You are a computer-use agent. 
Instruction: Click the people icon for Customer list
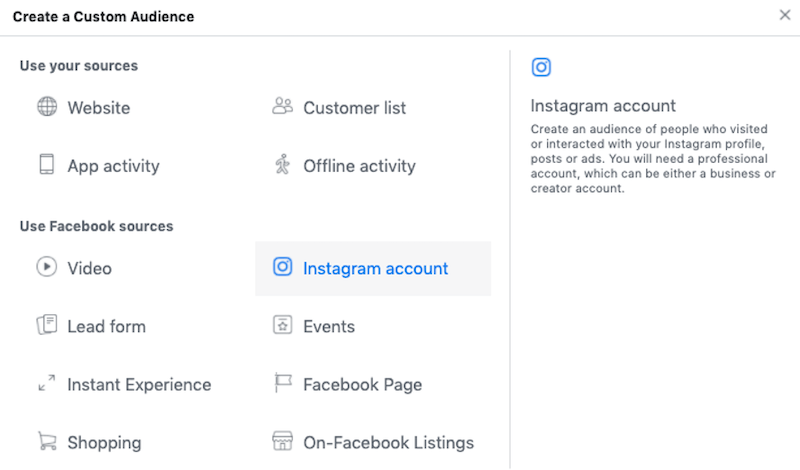282,107
